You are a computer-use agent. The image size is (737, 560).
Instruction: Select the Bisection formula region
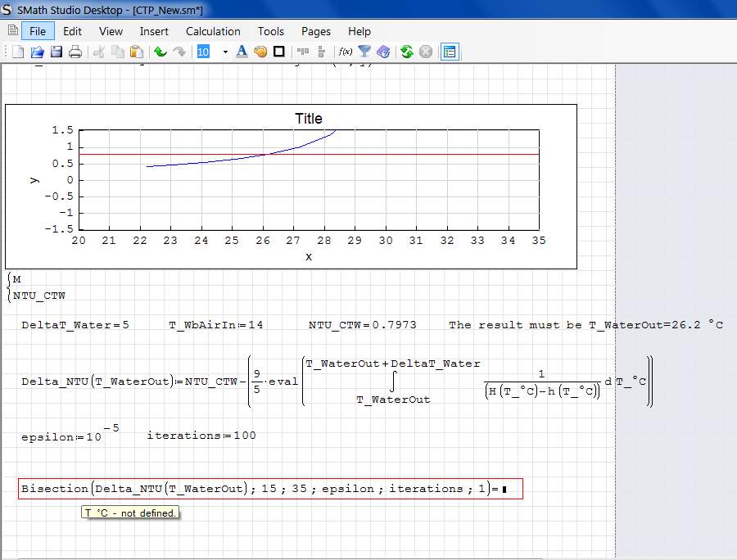269,489
